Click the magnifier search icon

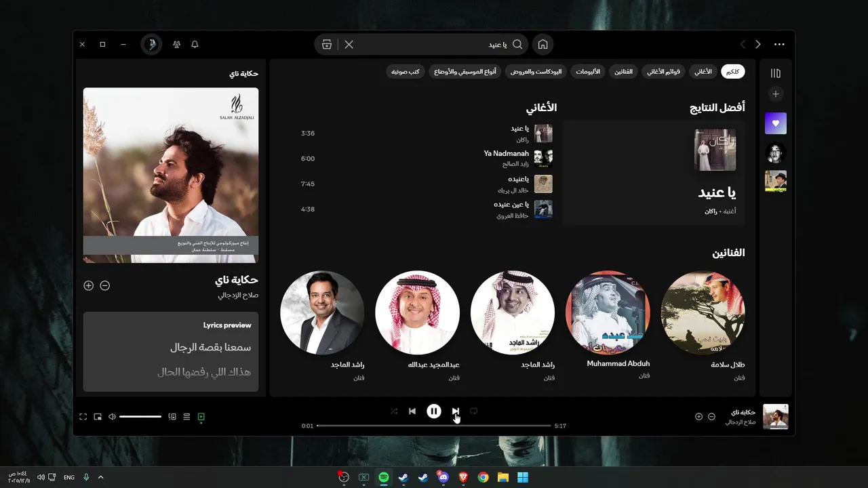(517, 44)
